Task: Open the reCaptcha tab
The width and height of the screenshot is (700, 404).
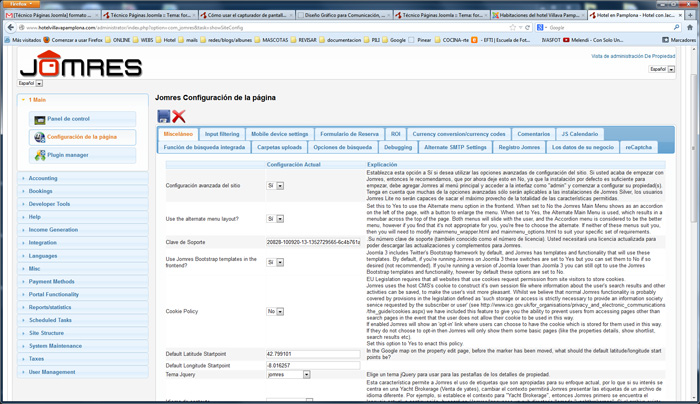Action: pos(638,147)
